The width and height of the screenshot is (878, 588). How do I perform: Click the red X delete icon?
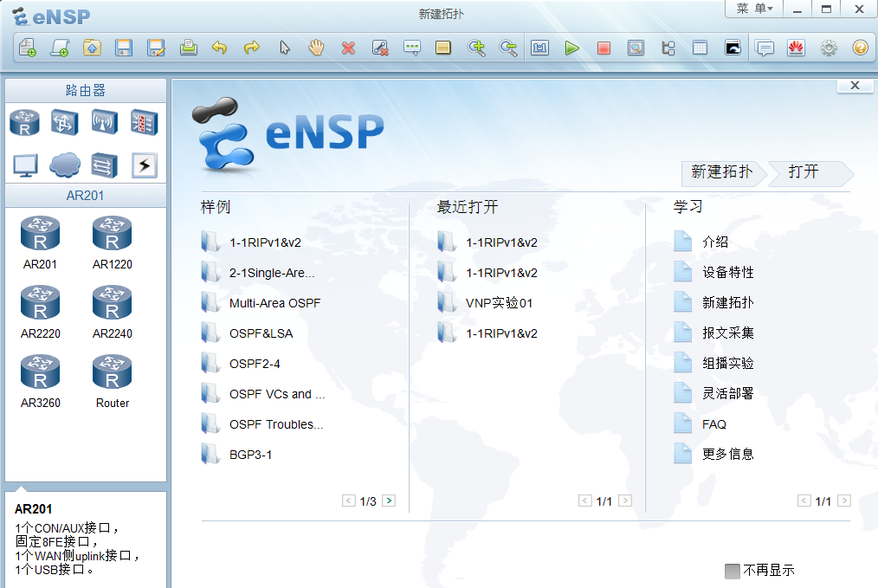[348, 48]
